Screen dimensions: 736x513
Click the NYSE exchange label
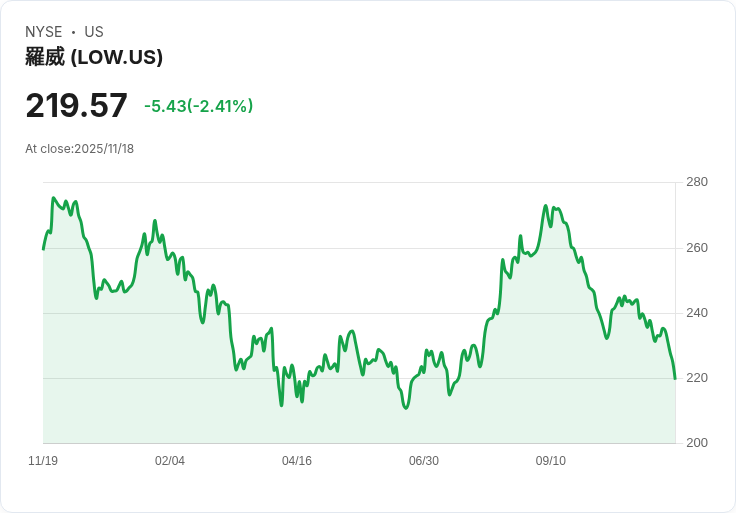pos(43,32)
